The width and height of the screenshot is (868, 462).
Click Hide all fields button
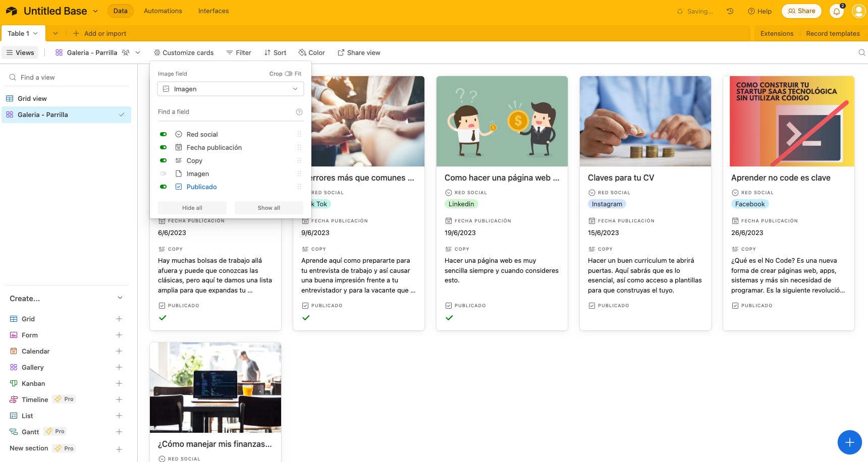point(192,208)
